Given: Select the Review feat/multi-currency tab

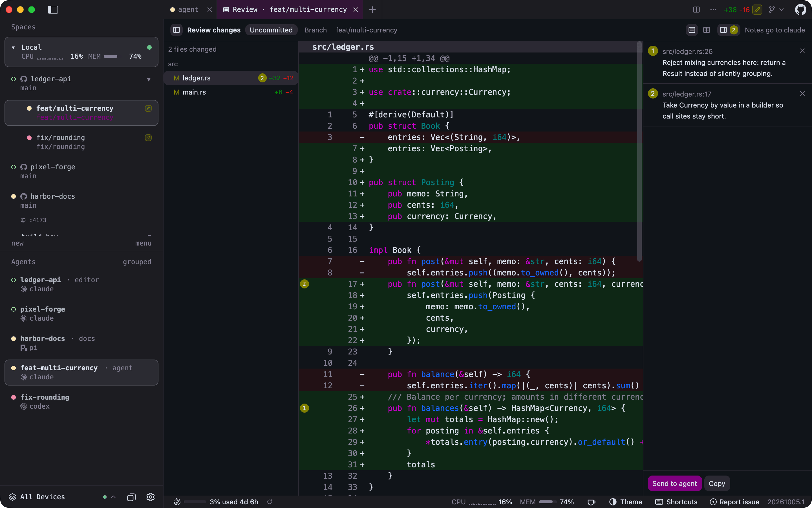Looking at the screenshot, I should pyautogui.click(x=290, y=10).
